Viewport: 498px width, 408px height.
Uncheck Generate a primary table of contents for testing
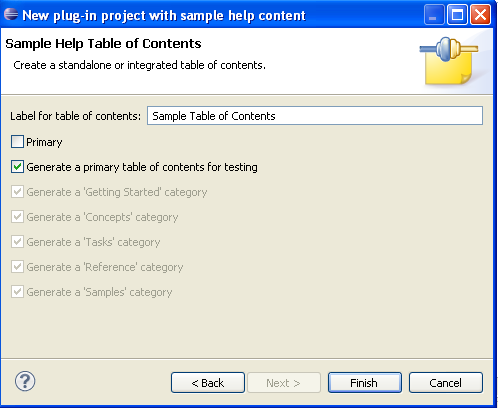pos(17,167)
